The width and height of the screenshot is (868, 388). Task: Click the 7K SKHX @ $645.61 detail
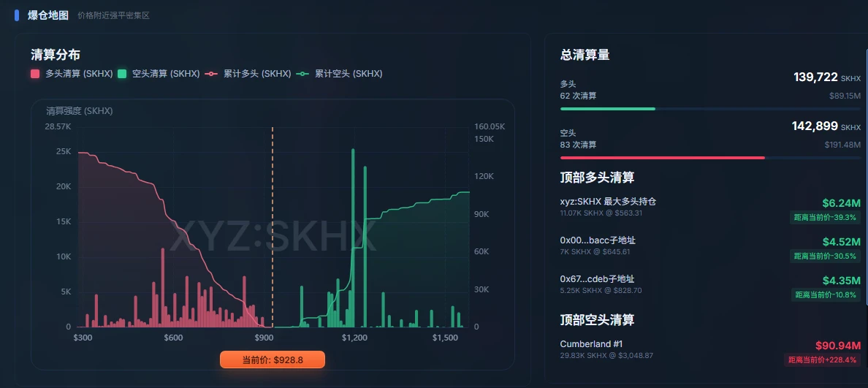[595, 252]
